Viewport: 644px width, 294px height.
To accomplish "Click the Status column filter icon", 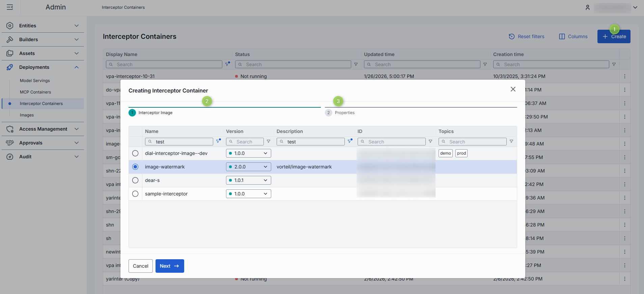I will point(356,64).
